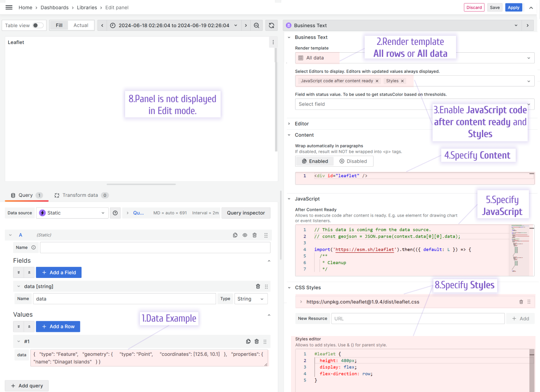Screen dimensions: 540x392
Task: Select Disabled for wrap in paragraphs
Action: [354, 161]
